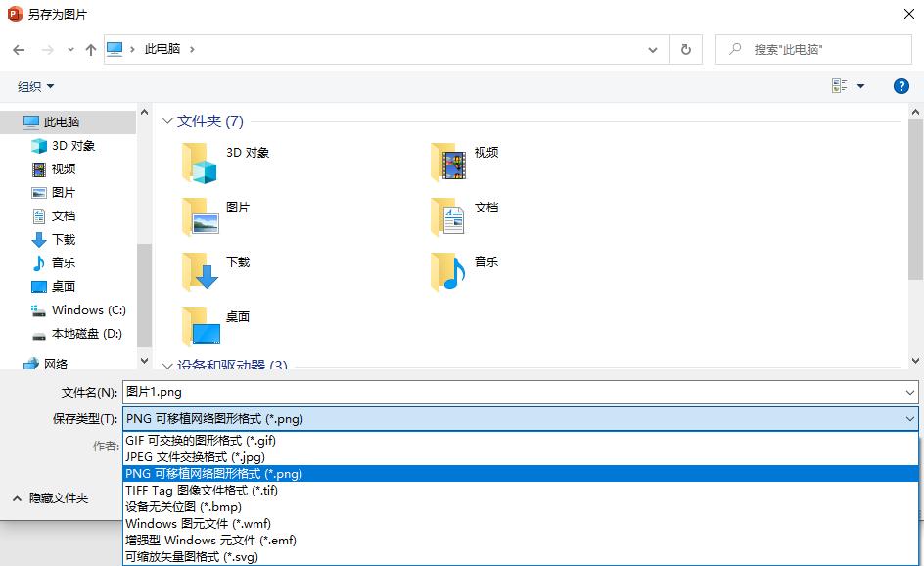Image resolution: width=924 pixels, height=566 pixels.
Task: Close the 另存为图片 dialog
Action: click(x=909, y=14)
